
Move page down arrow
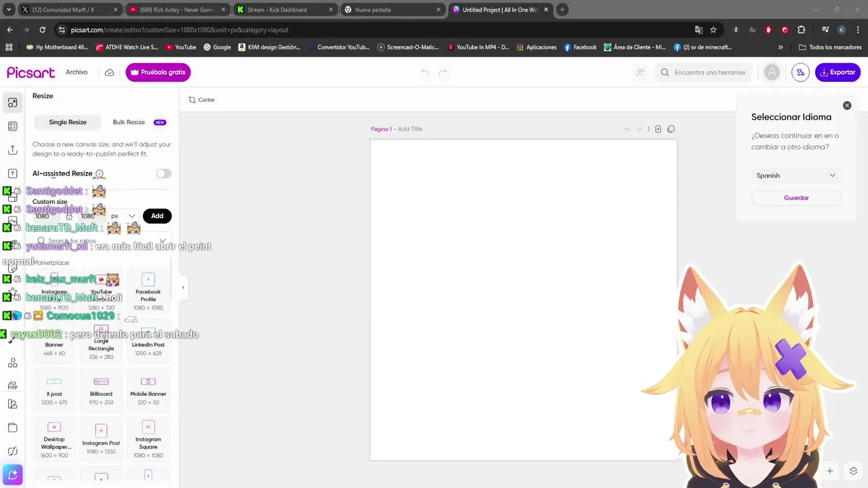[x=639, y=129]
